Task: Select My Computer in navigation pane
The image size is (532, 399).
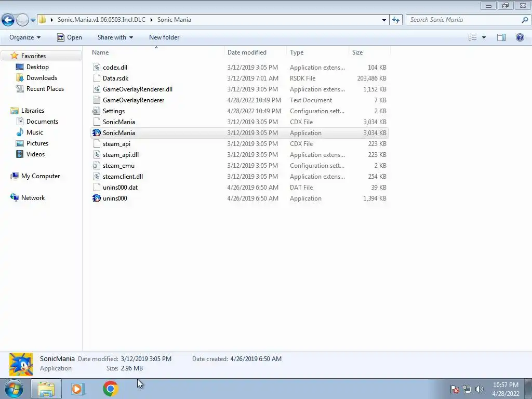Action: pos(41,176)
